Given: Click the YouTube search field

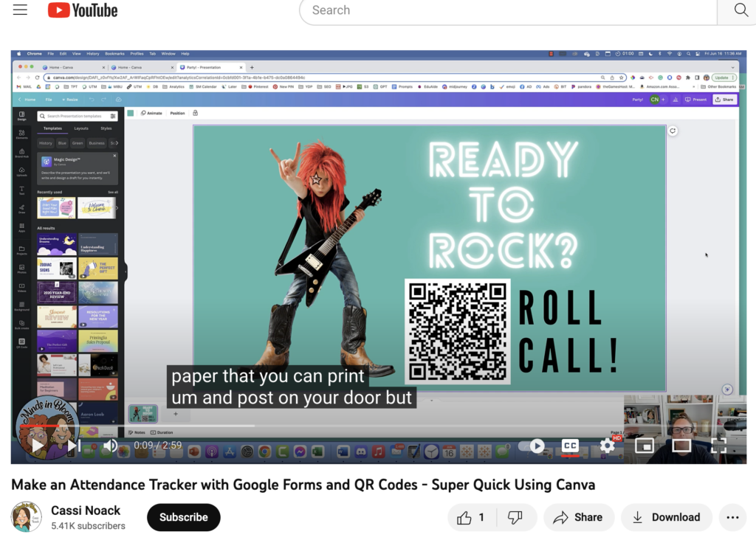Looking at the screenshot, I should [x=508, y=10].
